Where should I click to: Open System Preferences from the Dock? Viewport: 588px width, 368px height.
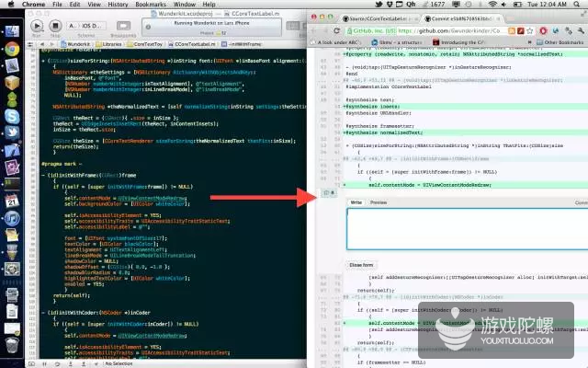click(x=12, y=269)
